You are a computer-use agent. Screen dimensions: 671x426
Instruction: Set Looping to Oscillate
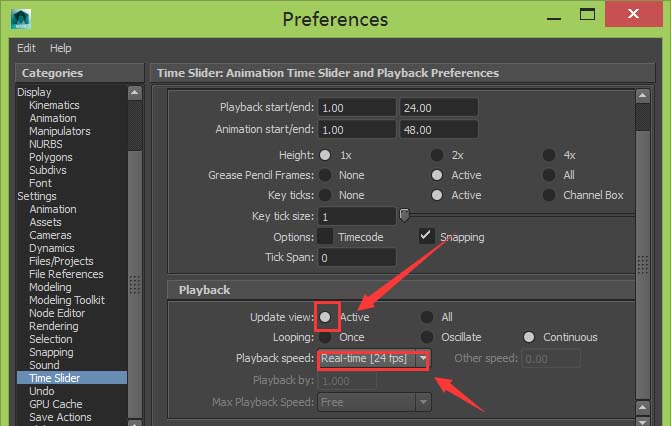pyautogui.click(x=427, y=337)
